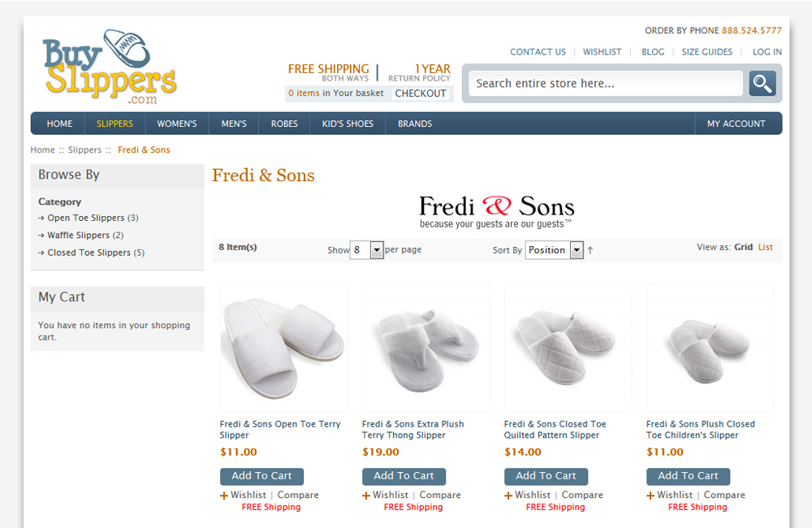Click the search entire store field
Viewport: 812px width, 528px height.
coord(606,84)
